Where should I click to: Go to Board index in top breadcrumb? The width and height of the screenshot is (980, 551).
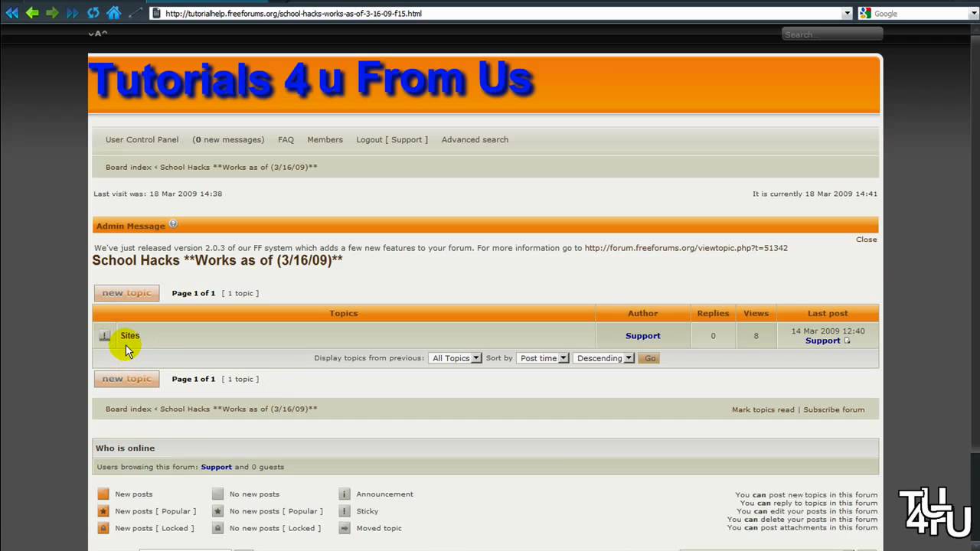pos(129,167)
